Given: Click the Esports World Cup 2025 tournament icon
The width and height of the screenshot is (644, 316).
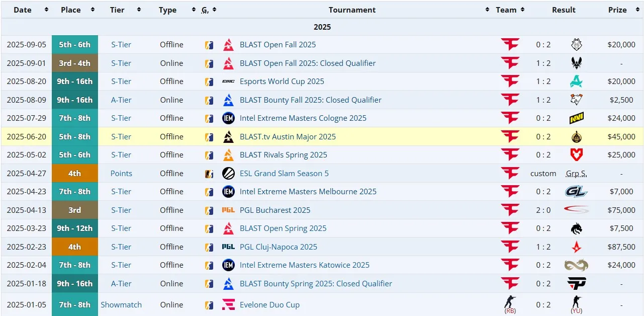Looking at the screenshot, I should (228, 82).
